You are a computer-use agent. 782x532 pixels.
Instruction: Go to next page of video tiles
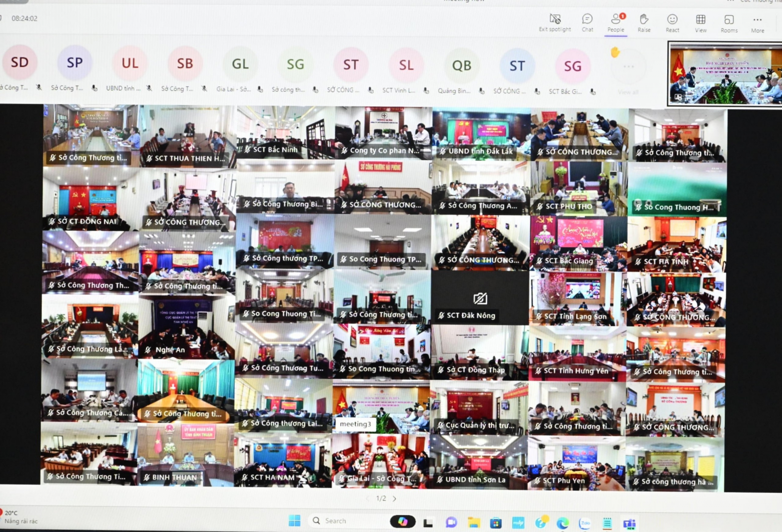tap(394, 499)
